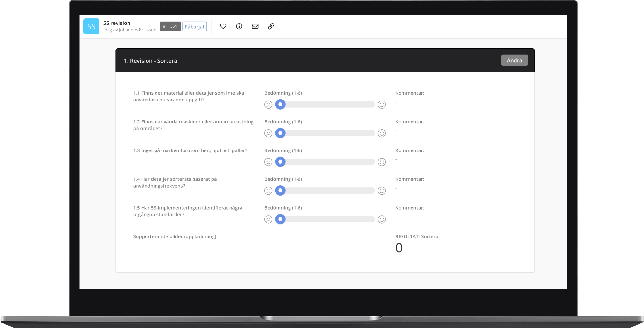Select the sad face for question 1.4
Viewport: 644px width, 328px height.
[268, 190]
